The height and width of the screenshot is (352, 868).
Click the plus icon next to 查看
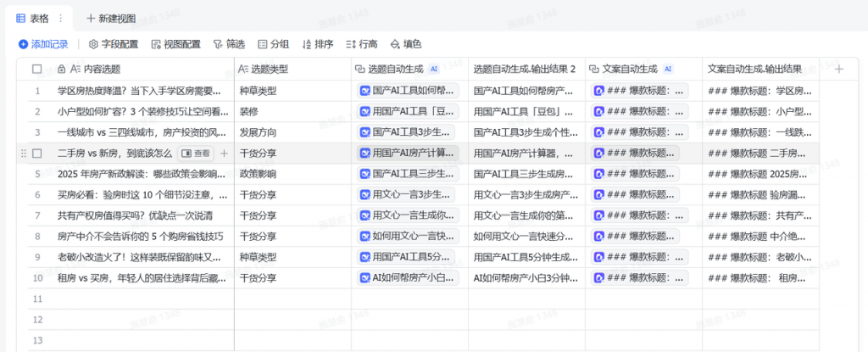[x=224, y=154]
